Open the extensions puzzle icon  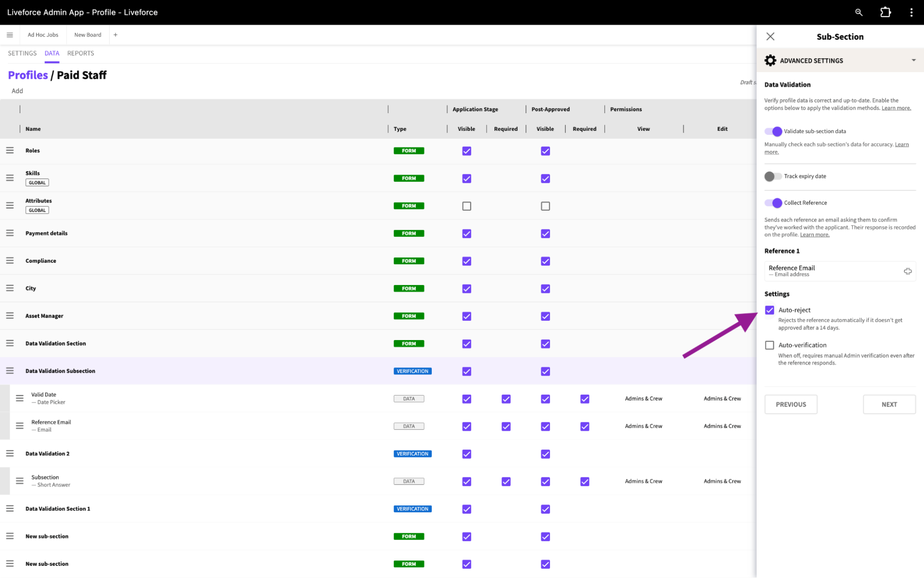coord(885,12)
